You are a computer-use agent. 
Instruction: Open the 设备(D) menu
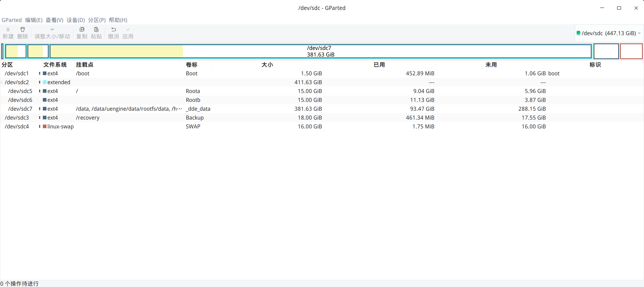[x=75, y=20]
